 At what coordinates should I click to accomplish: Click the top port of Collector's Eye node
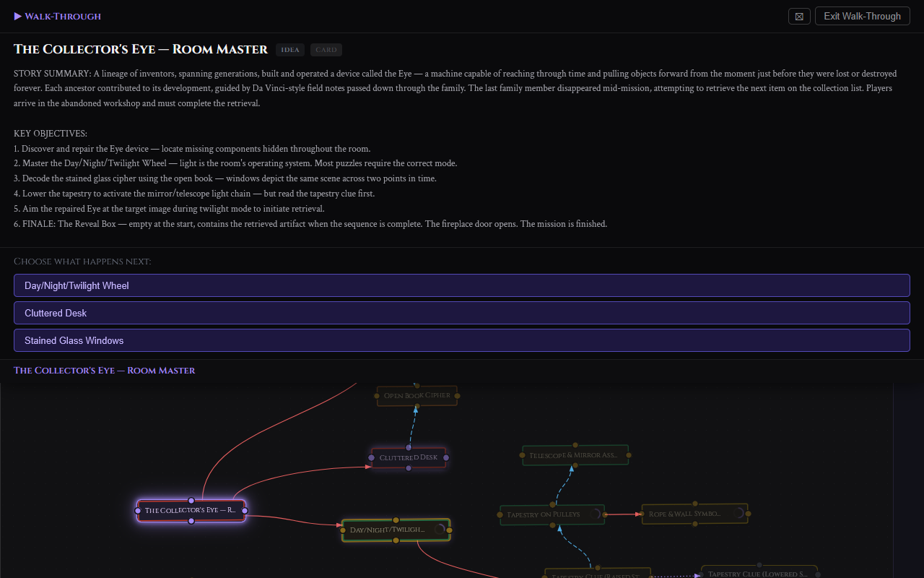tap(191, 500)
